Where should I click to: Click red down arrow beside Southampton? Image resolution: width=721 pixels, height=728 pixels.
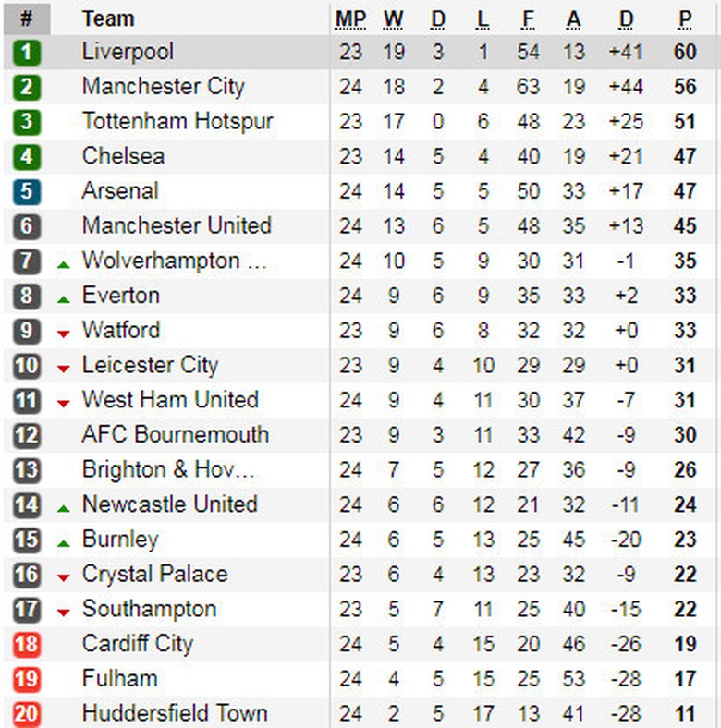pos(63,613)
